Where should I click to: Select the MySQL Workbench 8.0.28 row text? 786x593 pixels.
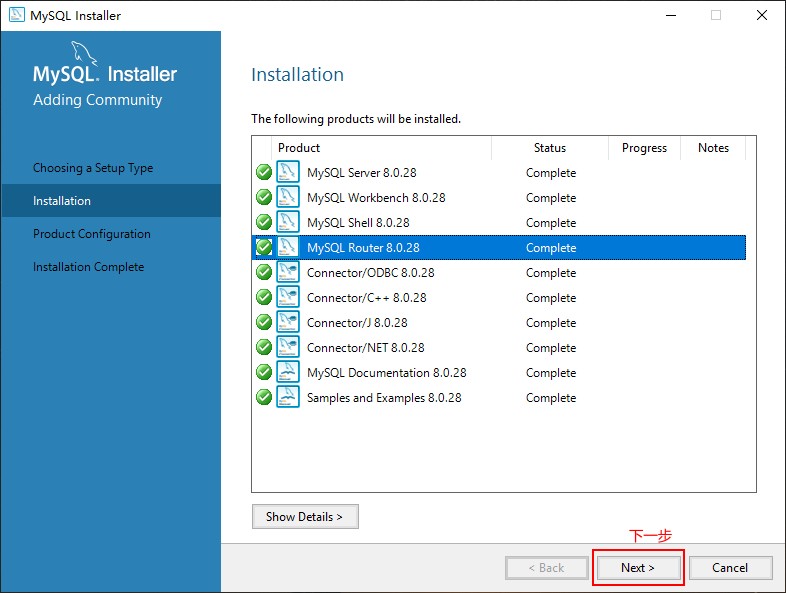pyautogui.click(x=376, y=198)
